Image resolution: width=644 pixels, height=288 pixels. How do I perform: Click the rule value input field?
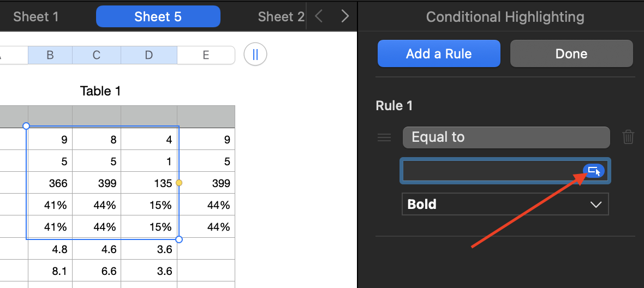pyautogui.click(x=491, y=171)
